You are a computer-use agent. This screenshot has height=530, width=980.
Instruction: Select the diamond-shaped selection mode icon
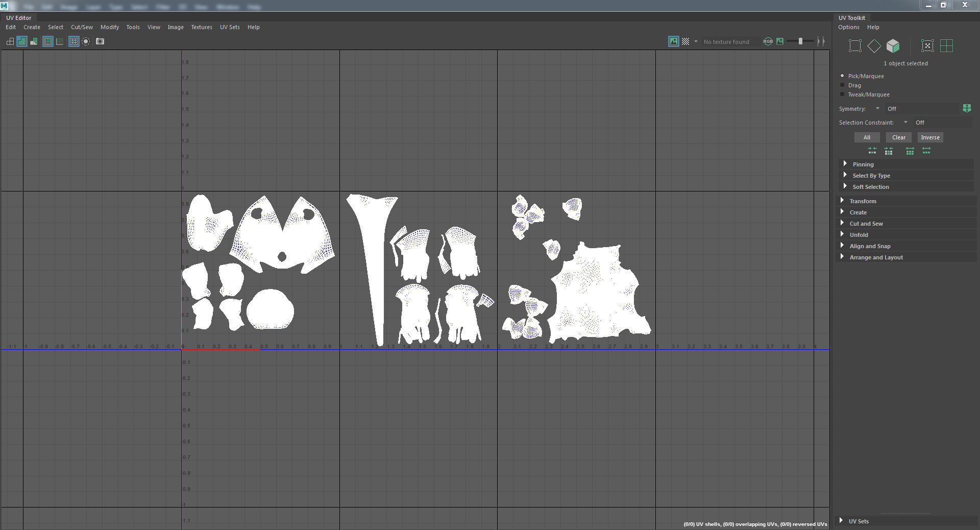point(874,46)
